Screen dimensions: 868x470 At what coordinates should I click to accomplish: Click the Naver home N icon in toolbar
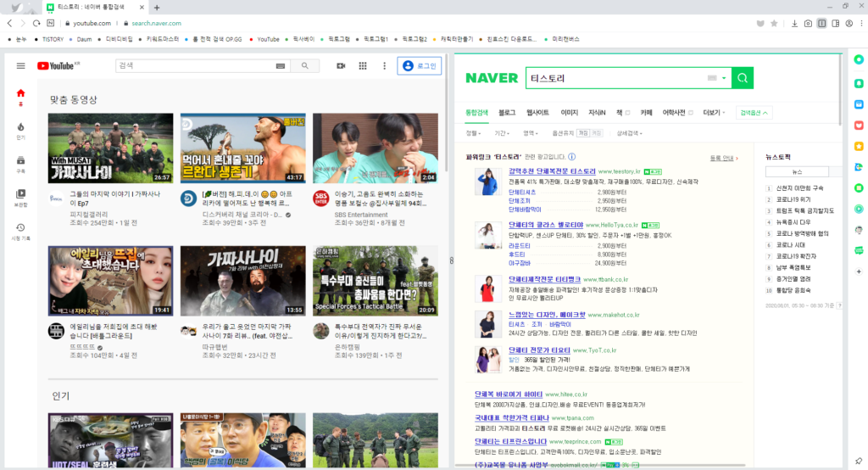pyautogui.click(x=50, y=23)
